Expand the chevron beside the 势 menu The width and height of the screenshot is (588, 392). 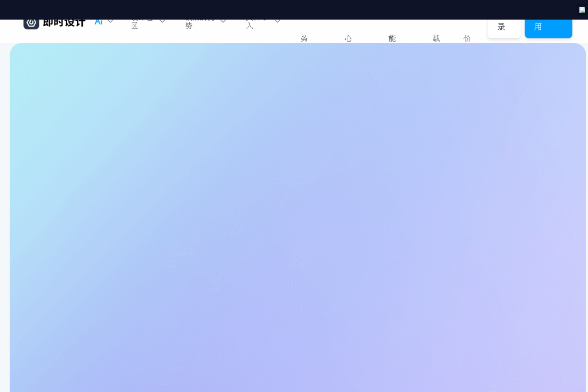tap(223, 21)
